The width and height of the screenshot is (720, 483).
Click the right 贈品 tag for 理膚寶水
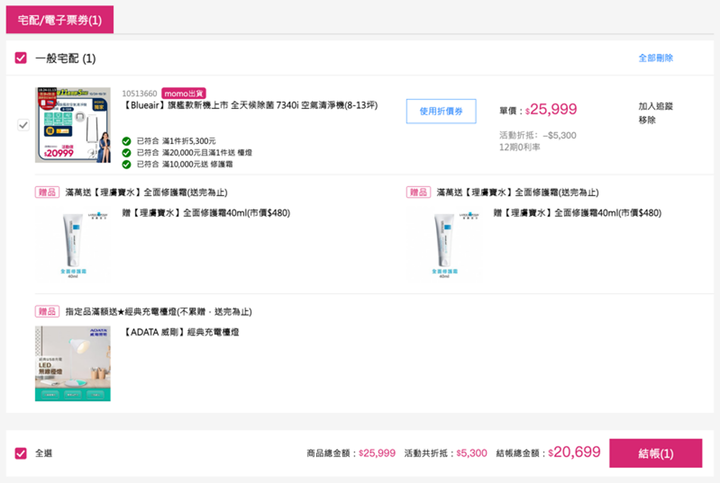click(x=418, y=192)
